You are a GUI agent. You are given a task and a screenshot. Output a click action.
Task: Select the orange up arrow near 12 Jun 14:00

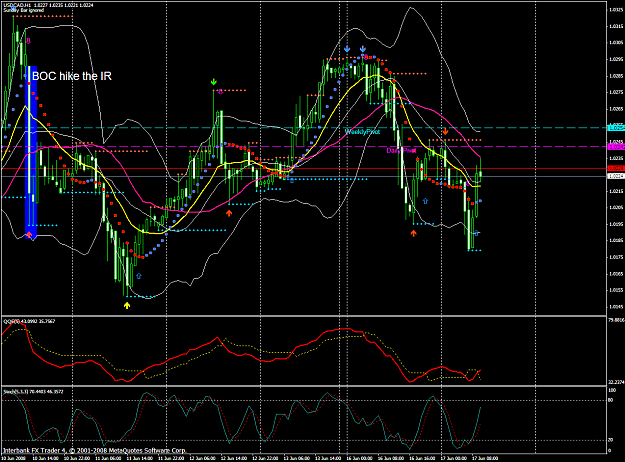click(x=229, y=213)
